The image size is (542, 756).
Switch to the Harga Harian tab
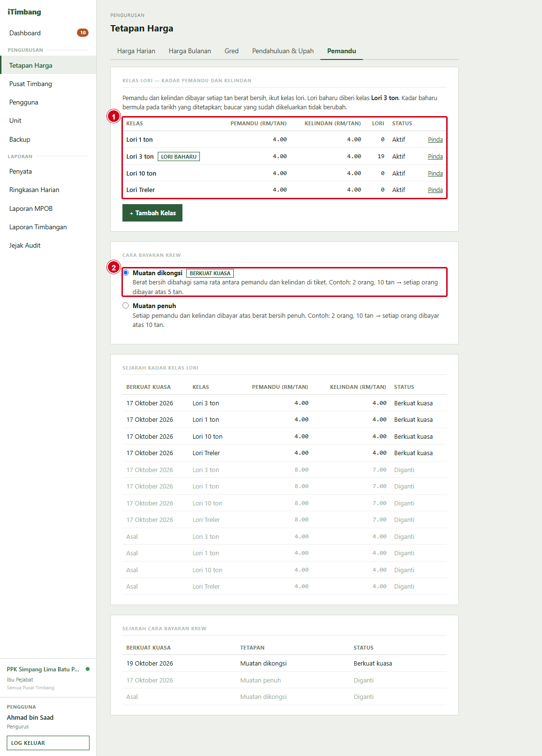click(136, 51)
